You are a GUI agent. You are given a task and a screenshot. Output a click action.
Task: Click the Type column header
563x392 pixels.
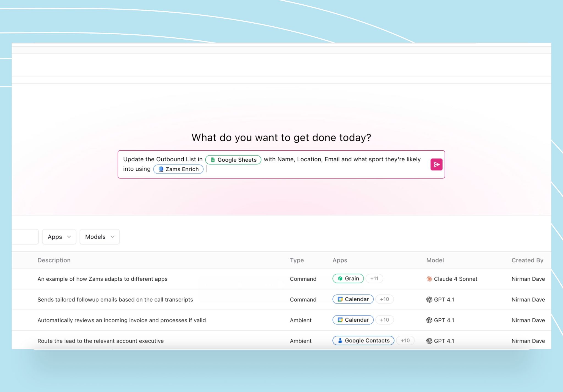point(297,260)
